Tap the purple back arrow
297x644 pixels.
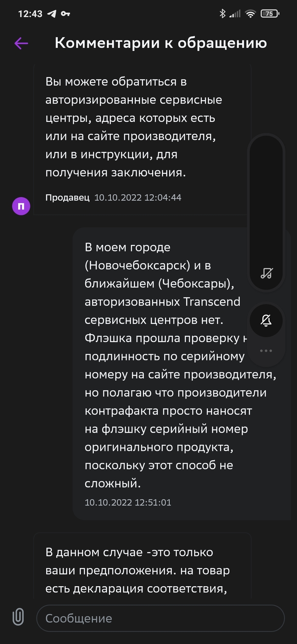[21, 43]
